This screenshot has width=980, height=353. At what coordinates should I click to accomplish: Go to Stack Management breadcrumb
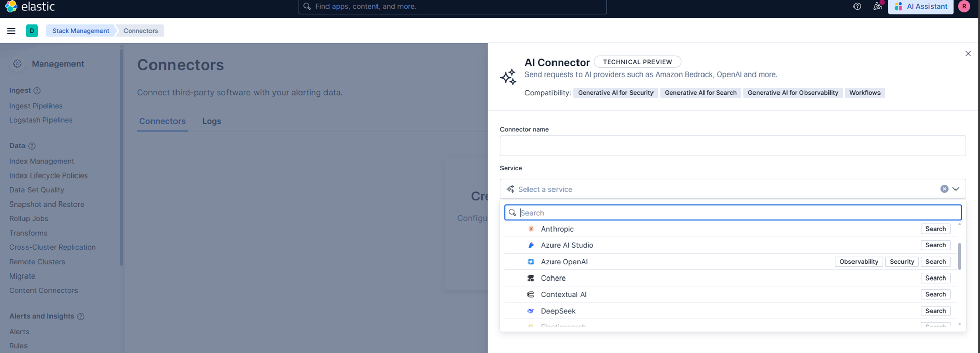pos(81,31)
